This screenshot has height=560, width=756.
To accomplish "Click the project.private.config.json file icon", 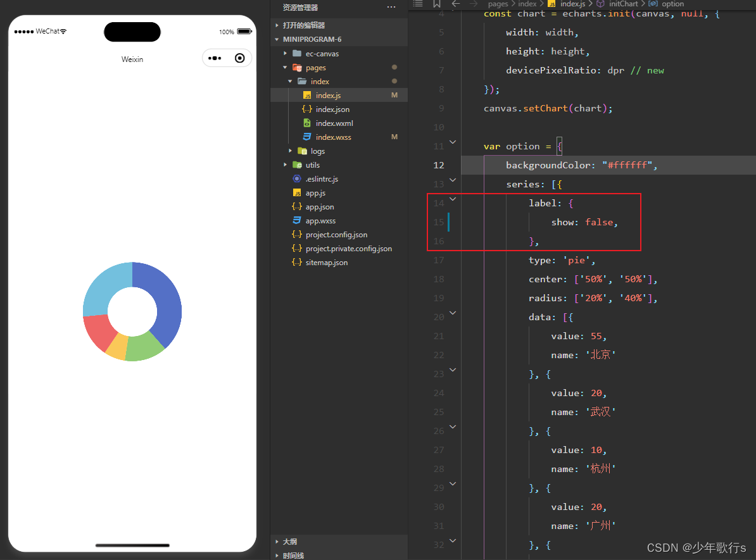I will tap(297, 249).
